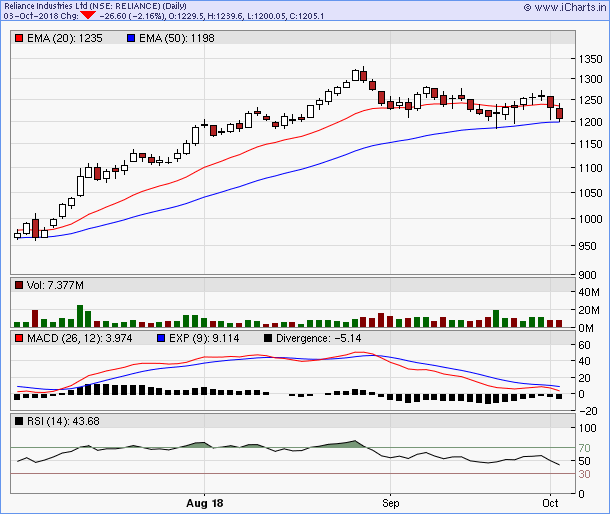Click the 1100 price axis label
The height and width of the screenshot is (514, 610).
591,168
